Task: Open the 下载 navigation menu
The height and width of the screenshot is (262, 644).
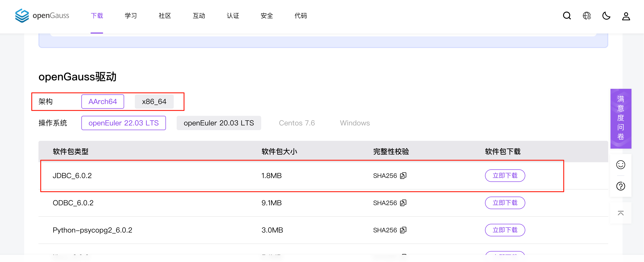Action: click(97, 16)
